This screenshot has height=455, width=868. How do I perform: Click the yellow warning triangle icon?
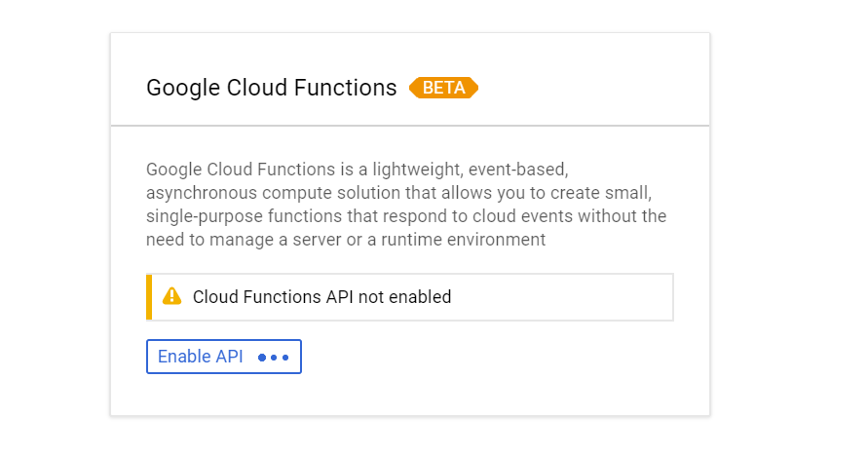tap(172, 296)
